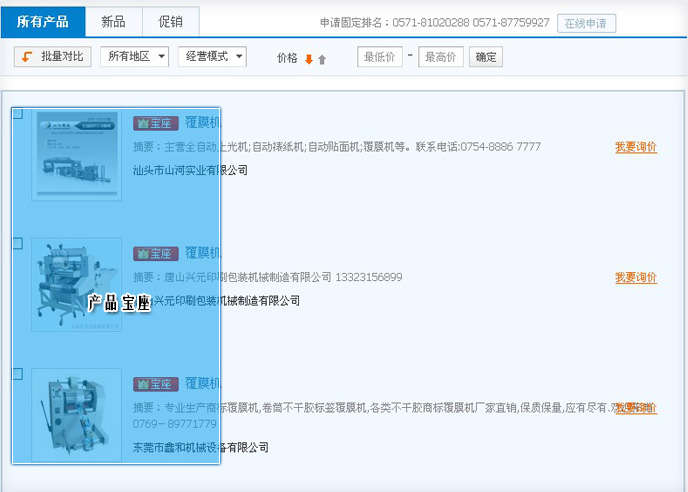The height and width of the screenshot is (492, 688).
Task: Sort by price ascending with gray up arrow
Action: [322, 59]
